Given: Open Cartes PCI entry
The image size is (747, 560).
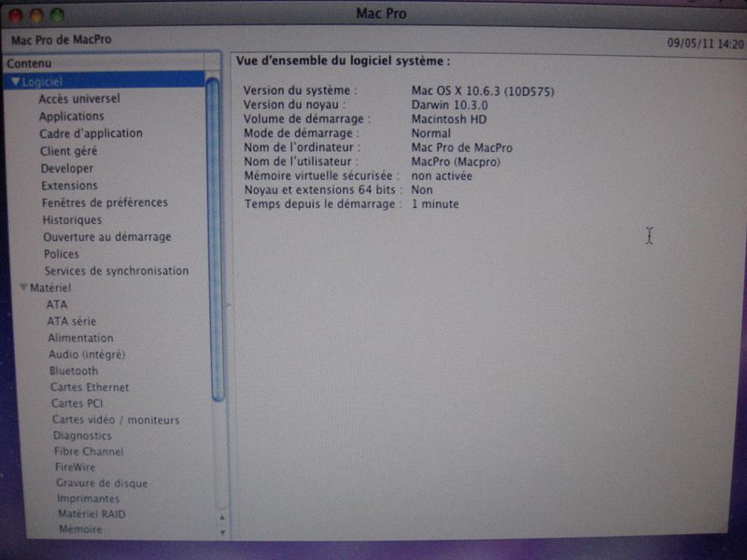Looking at the screenshot, I should (x=78, y=403).
